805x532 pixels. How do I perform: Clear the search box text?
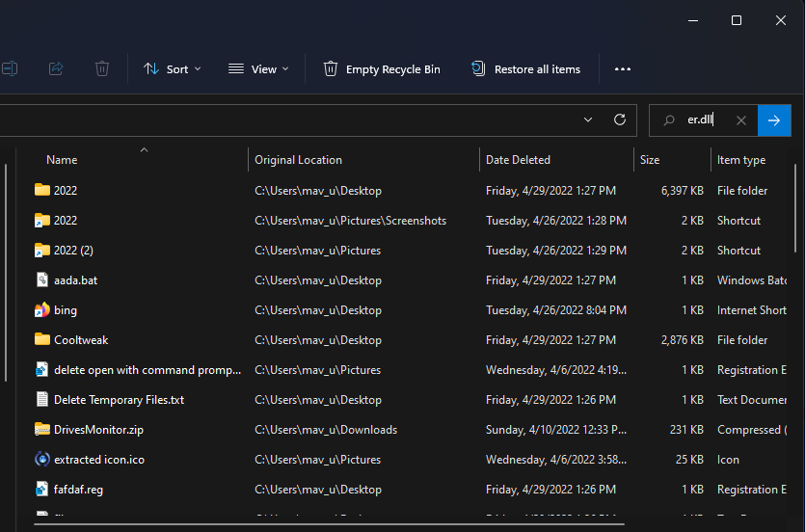click(740, 120)
